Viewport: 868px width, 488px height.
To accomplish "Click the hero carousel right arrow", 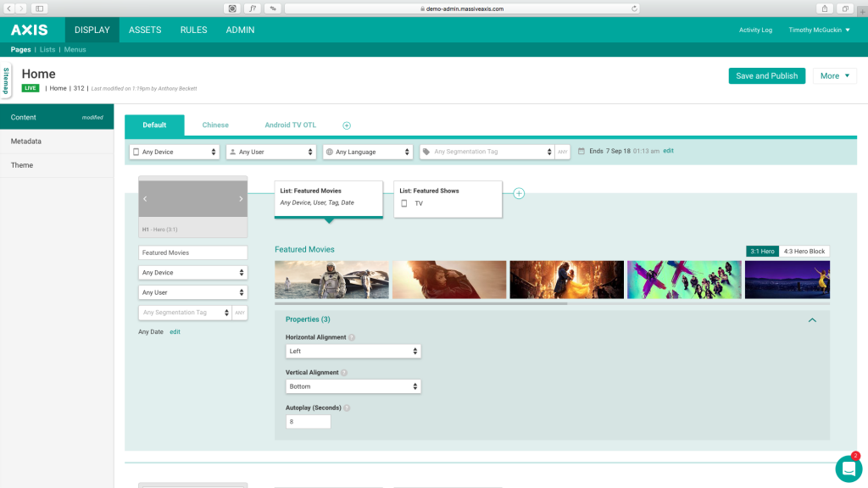I will [x=241, y=199].
